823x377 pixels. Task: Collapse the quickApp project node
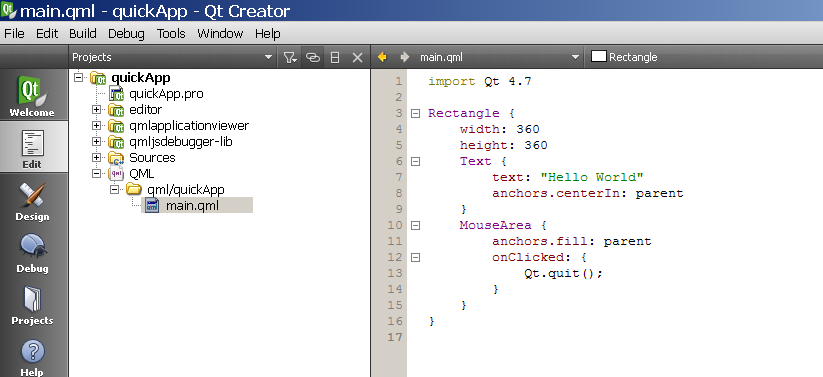tap(79, 78)
